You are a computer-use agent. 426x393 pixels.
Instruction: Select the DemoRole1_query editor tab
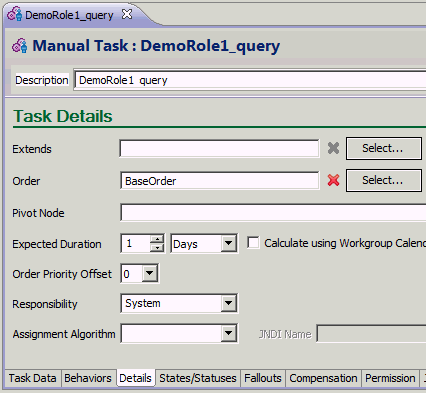(x=69, y=15)
